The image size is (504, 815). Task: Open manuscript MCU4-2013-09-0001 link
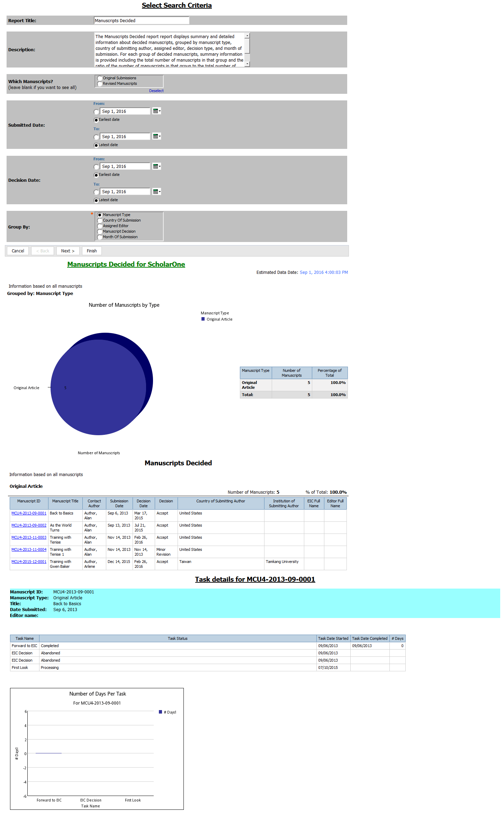(29, 513)
